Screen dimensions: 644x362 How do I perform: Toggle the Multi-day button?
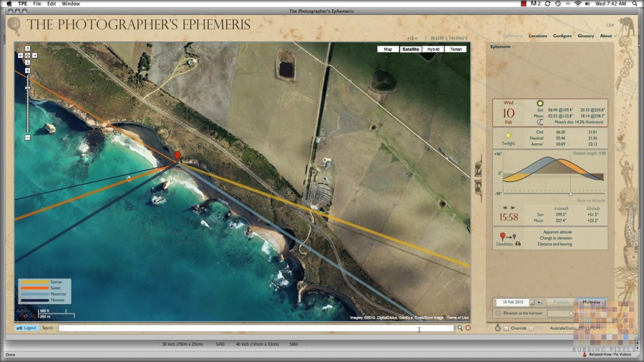tap(591, 302)
